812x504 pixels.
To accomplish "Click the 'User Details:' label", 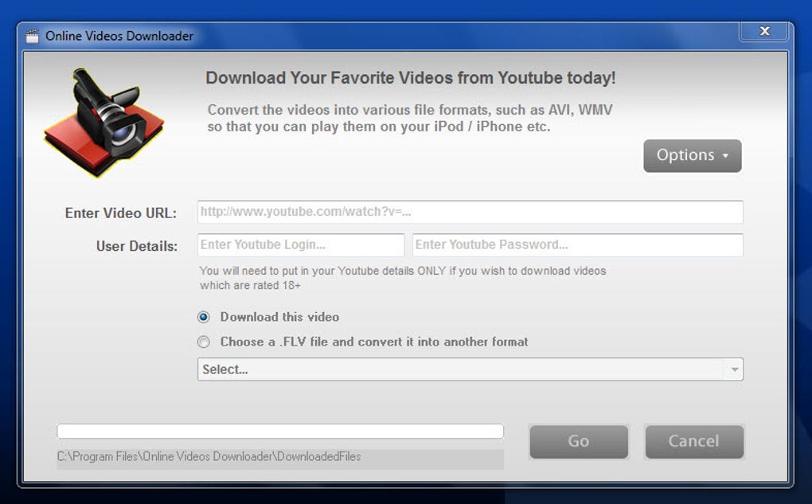I will (137, 246).
